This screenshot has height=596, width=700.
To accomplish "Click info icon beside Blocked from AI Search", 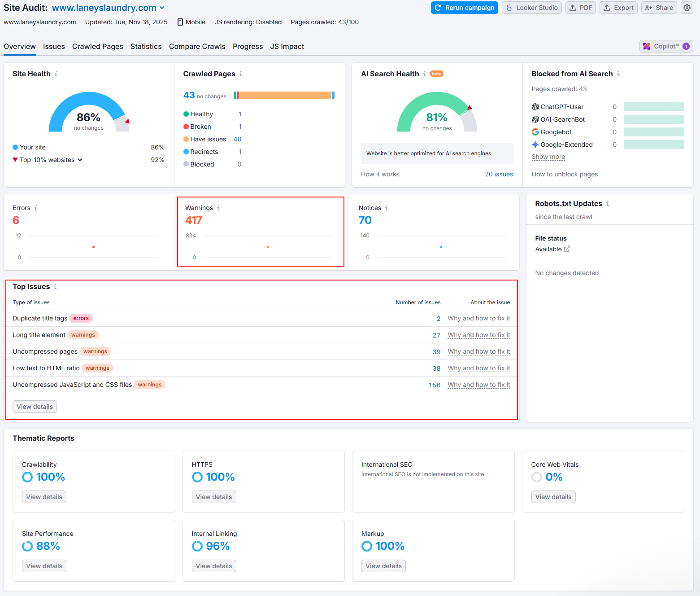I will tap(618, 74).
